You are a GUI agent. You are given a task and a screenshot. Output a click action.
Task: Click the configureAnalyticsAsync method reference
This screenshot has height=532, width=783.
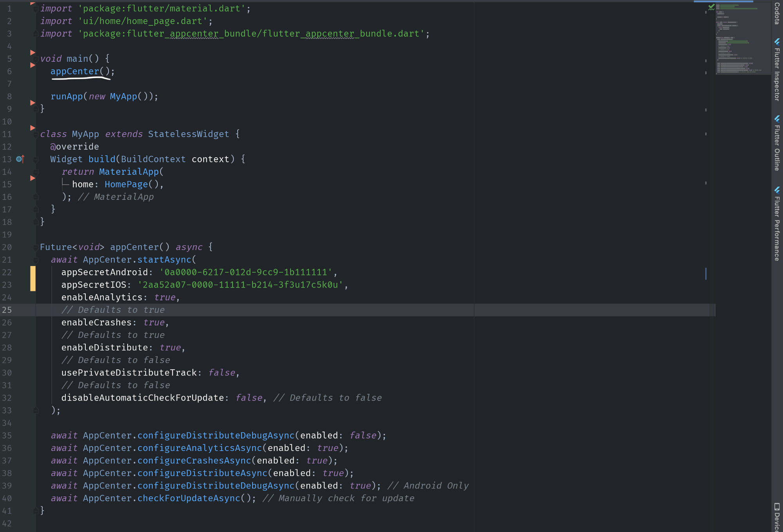[x=199, y=448]
